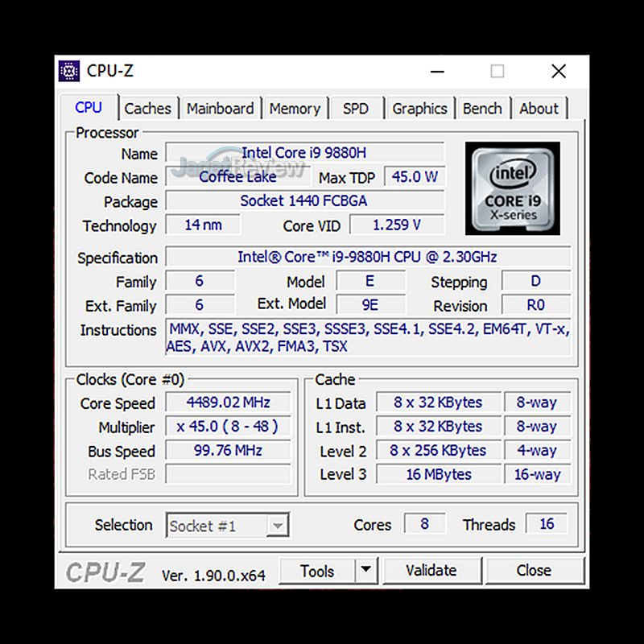This screenshot has height=644, width=644.
Task: Select the CPU tab
Action: [89, 108]
